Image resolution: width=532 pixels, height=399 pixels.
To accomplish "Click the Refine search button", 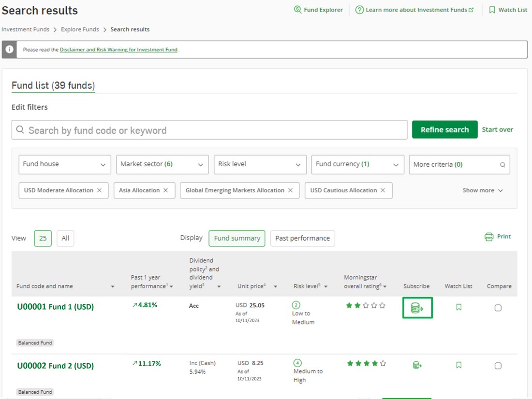I will (444, 129).
